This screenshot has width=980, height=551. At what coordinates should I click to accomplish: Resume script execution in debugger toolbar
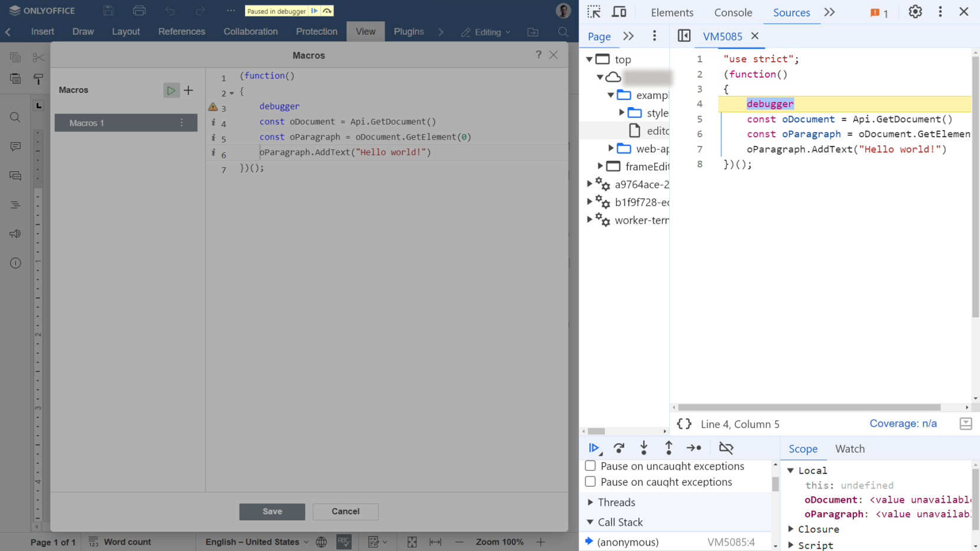tap(594, 448)
